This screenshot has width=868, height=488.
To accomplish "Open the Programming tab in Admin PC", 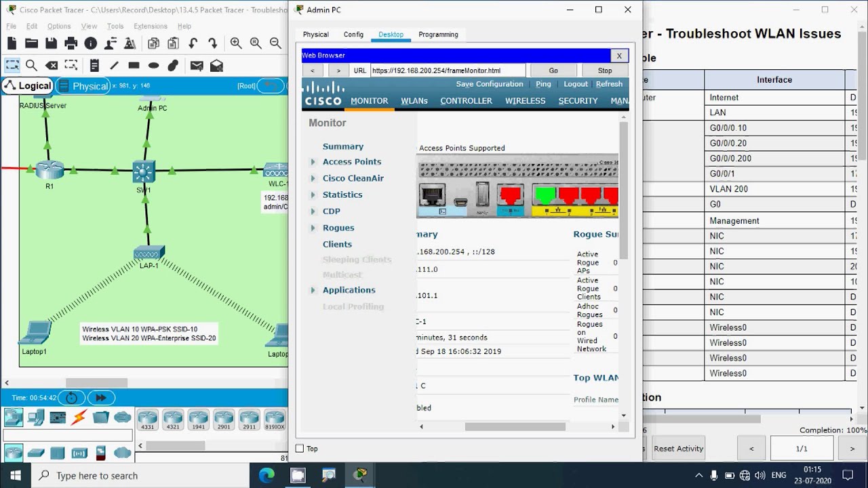I will click(438, 35).
